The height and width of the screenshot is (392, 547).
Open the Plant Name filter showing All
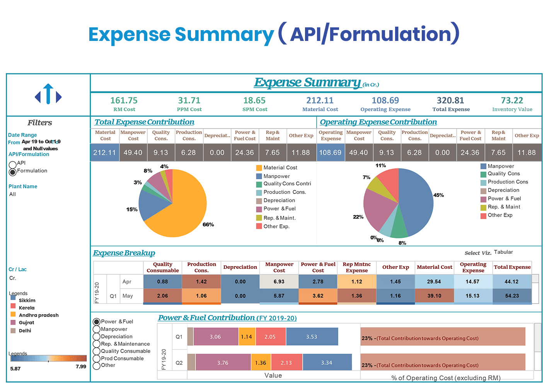12,194
